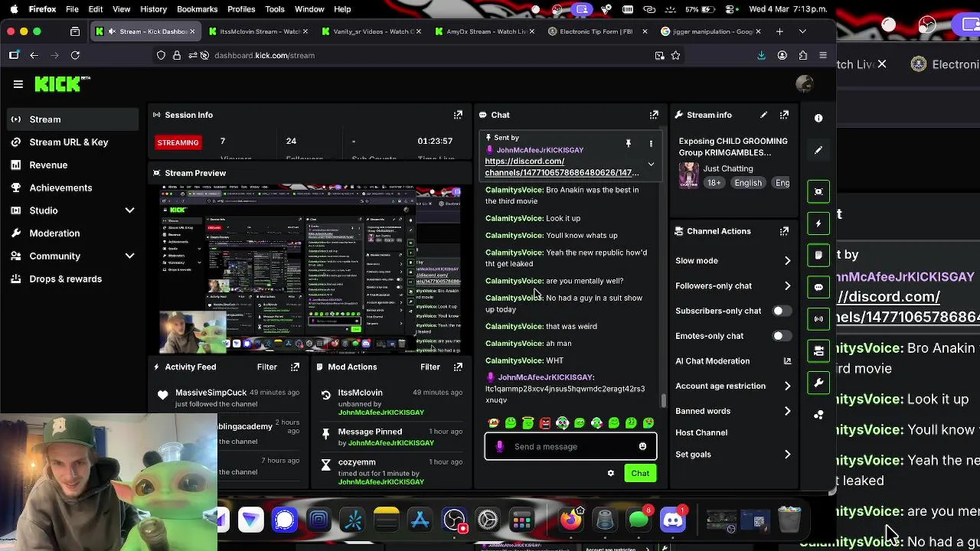980x551 pixels.
Task: Collapse the pinned message chevron
Action: (651, 164)
